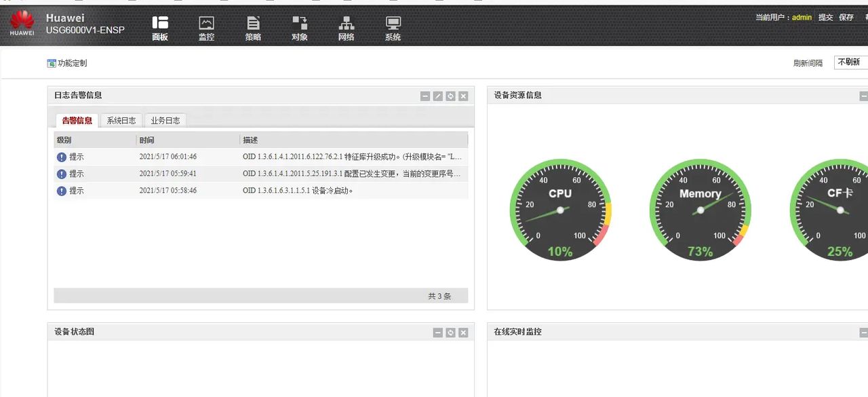Open the 网络 (Network) configuration icon

pos(347,27)
